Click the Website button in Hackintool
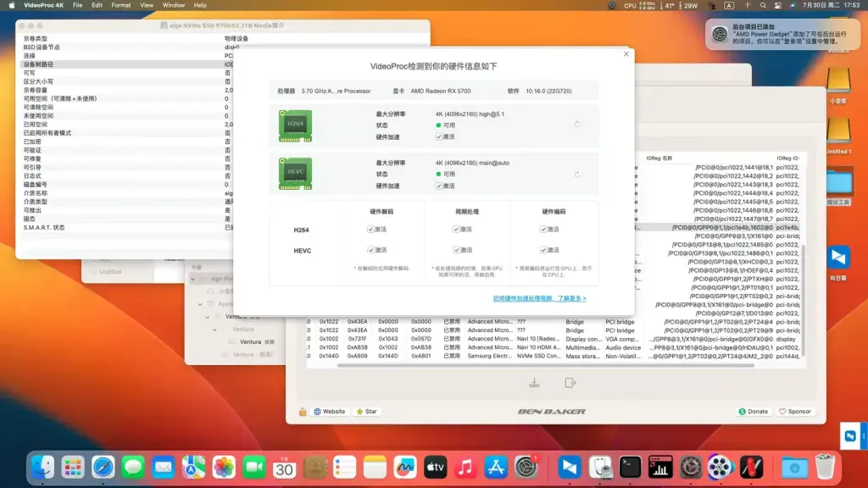The width and height of the screenshot is (868, 488). (x=330, y=412)
